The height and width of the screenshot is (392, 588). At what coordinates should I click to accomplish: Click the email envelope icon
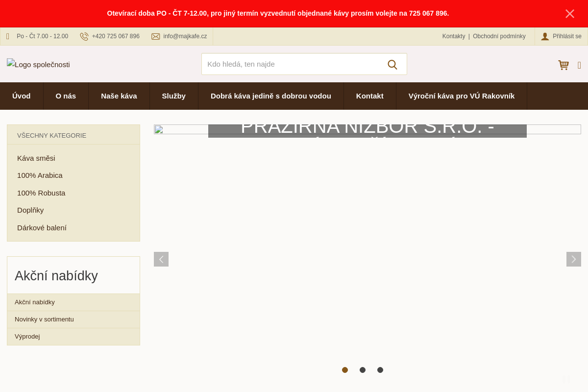pos(156,36)
